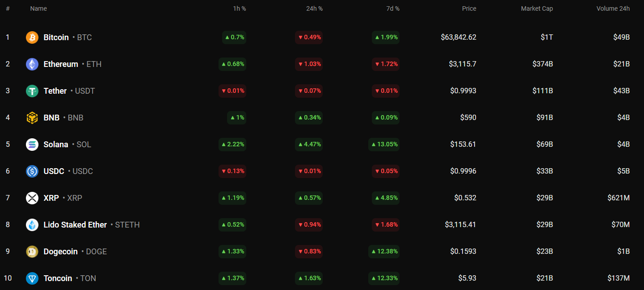The width and height of the screenshot is (644, 290).
Task: Open the Solana name link
Action: pyautogui.click(x=56, y=145)
